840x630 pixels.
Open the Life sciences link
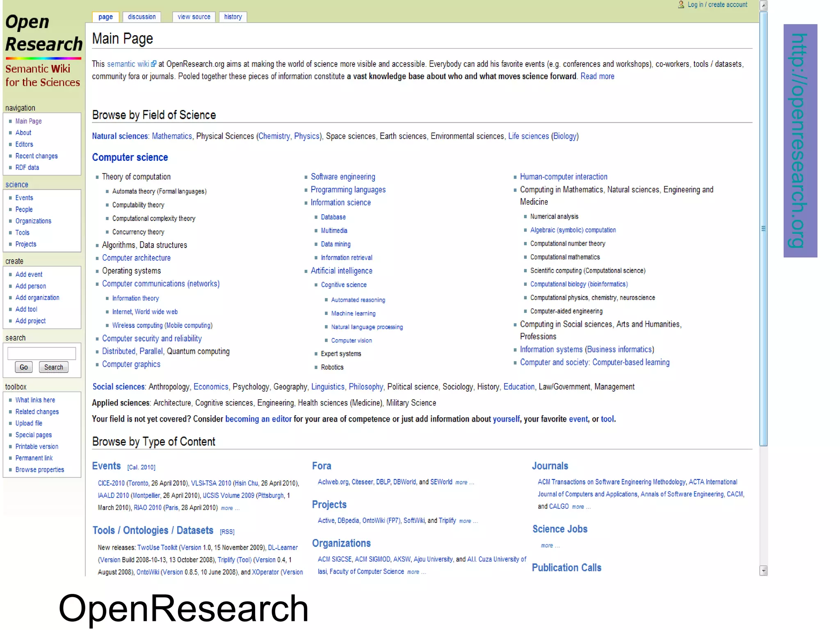pyautogui.click(x=528, y=136)
